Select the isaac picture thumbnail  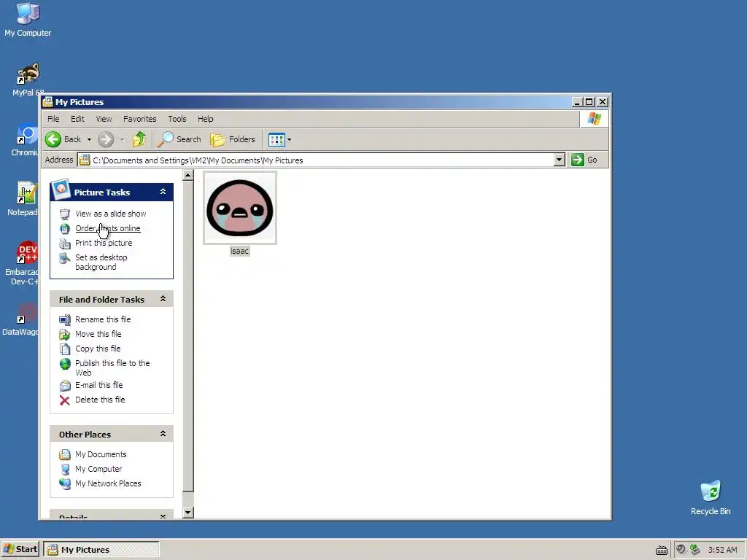[239, 208]
